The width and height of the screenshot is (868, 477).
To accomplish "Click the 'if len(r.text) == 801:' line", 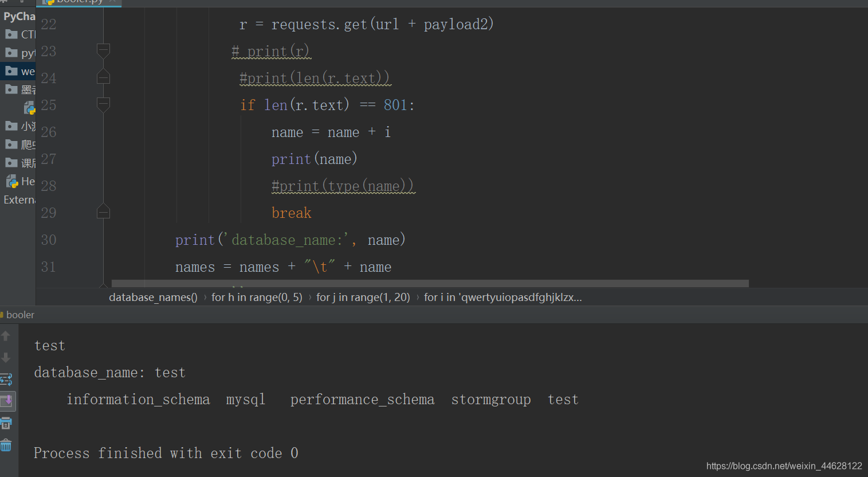I will tap(327, 105).
